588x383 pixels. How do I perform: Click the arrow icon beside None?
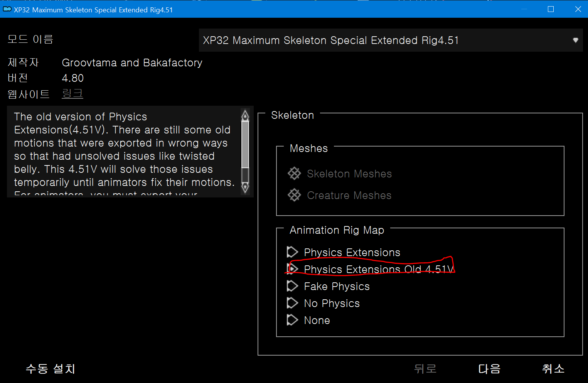[293, 320]
